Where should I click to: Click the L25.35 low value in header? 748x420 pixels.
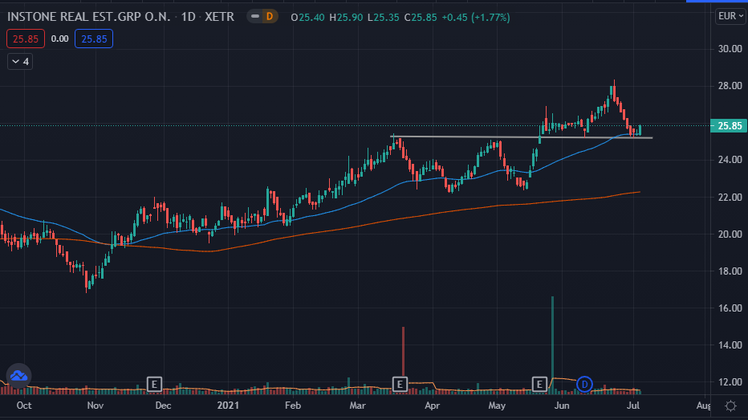point(384,18)
